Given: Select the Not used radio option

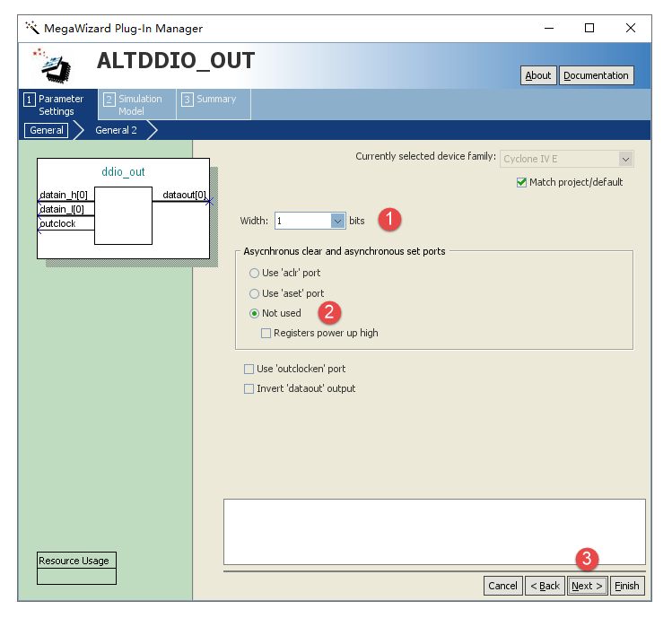Looking at the screenshot, I should point(275,313).
